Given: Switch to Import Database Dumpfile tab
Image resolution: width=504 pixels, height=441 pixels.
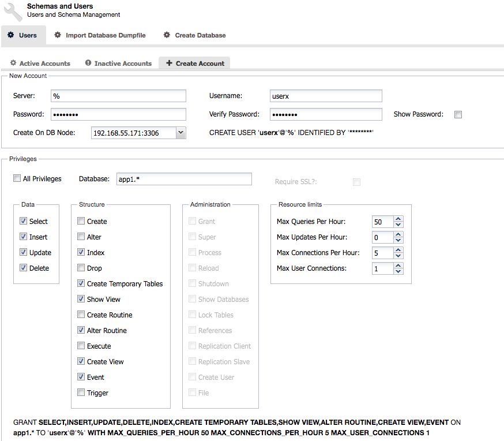Looking at the screenshot, I should pos(100,35).
